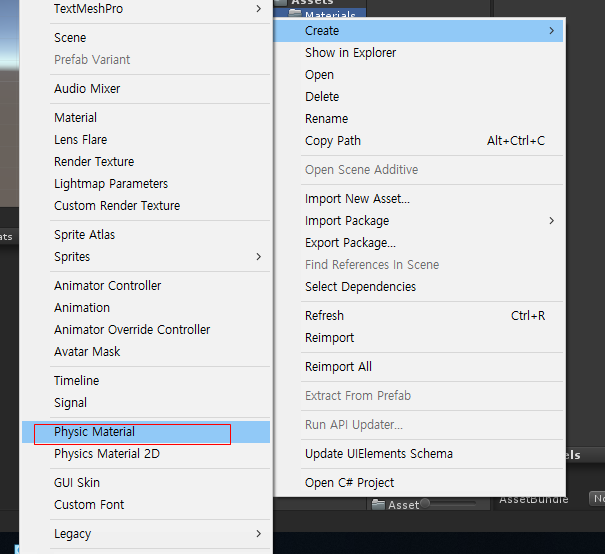
Task: Adjust the Project icon size slider
Action: coord(425,503)
